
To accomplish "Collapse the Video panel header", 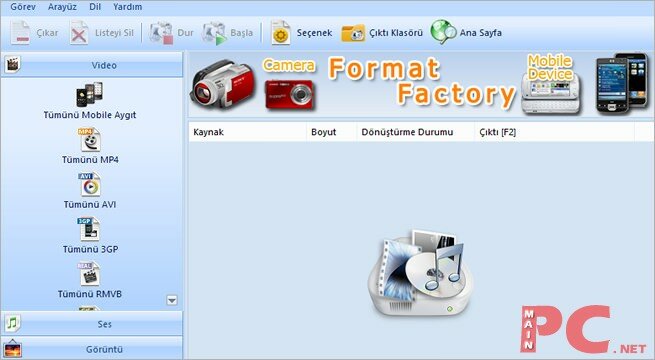I will (92, 65).
